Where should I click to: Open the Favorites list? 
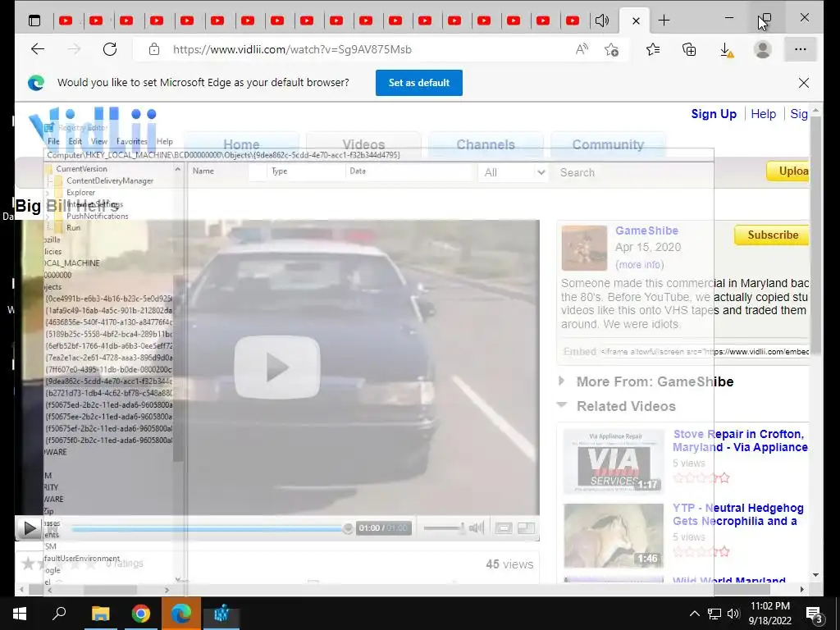pyautogui.click(x=652, y=49)
